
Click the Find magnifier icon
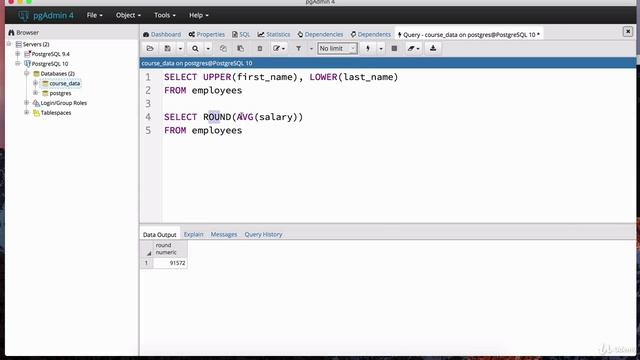pyautogui.click(x=195, y=49)
